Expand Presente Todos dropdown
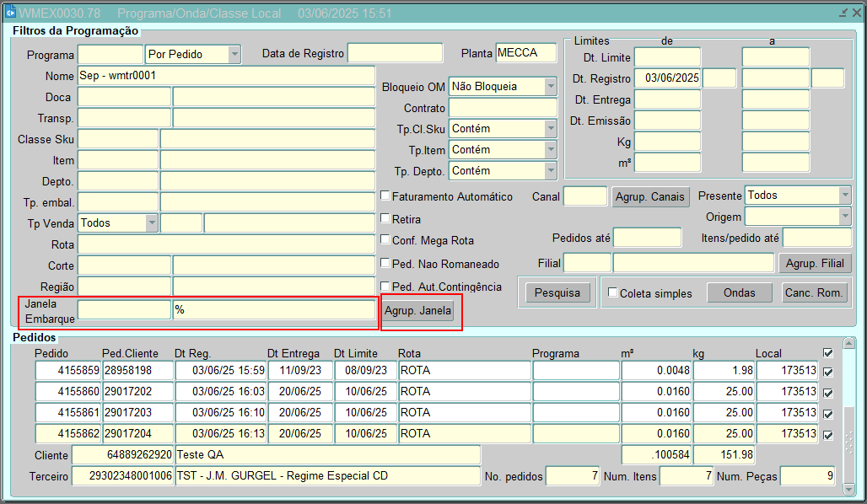Screen dimensions: 867x504 point(845,195)
